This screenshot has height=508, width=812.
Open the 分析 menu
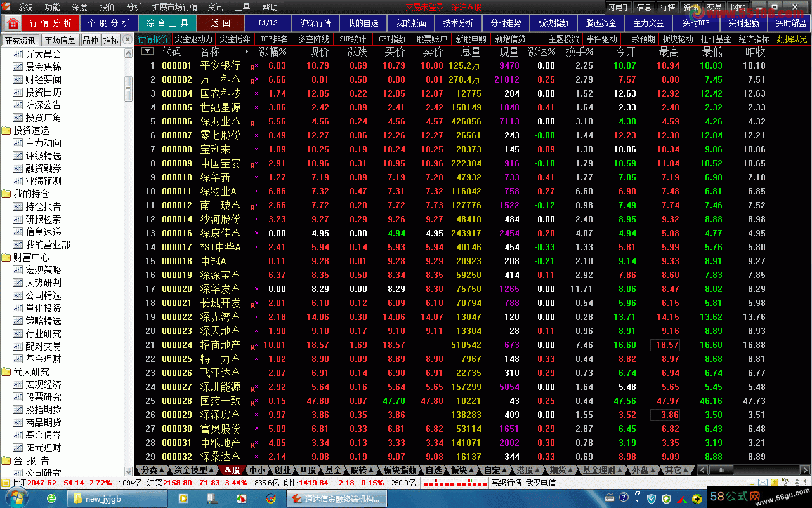tap(134, 7)
